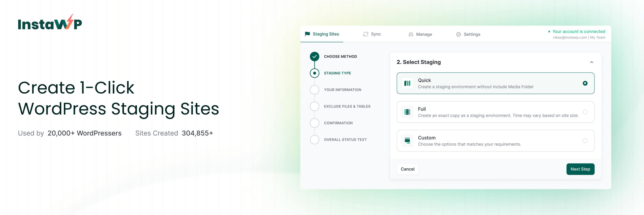Click the Full staging option icon

tap(407, 112)
